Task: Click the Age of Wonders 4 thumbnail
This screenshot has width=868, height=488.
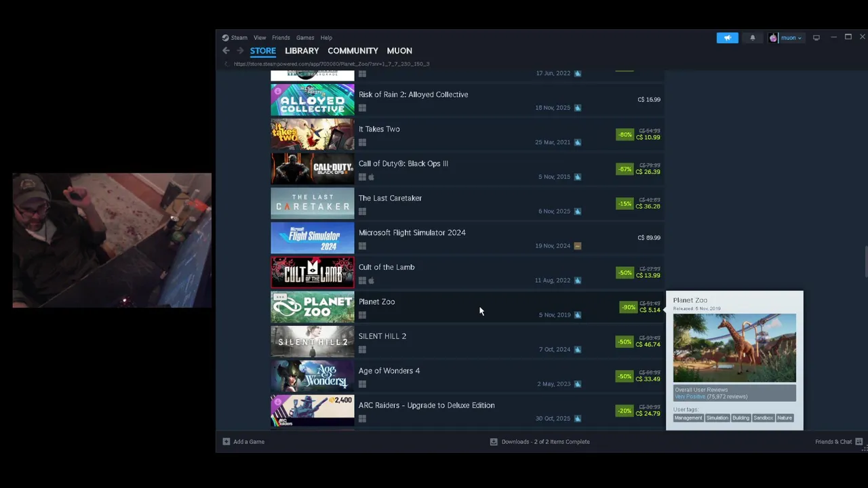Action: (x=312, y=376)
